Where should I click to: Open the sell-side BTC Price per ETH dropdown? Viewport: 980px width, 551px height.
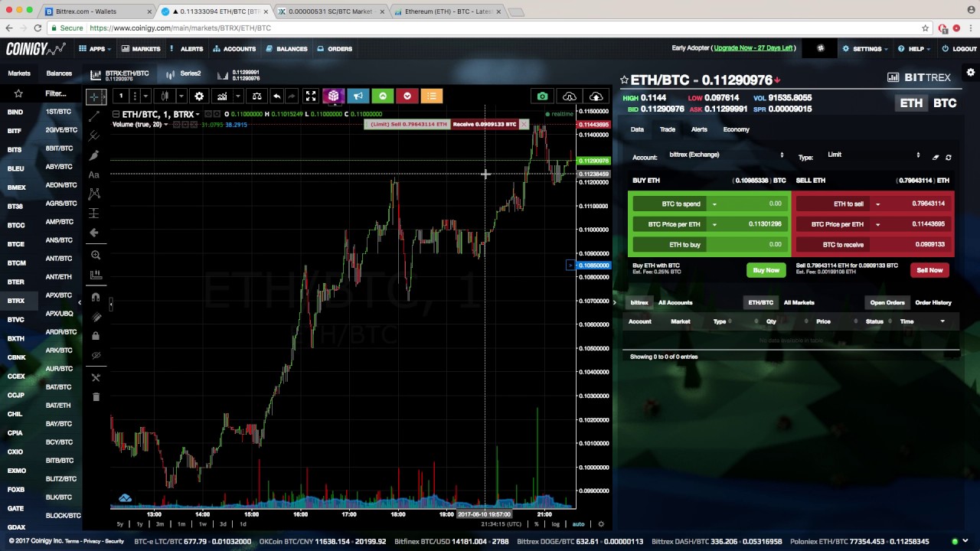click(x=877, y=224)
